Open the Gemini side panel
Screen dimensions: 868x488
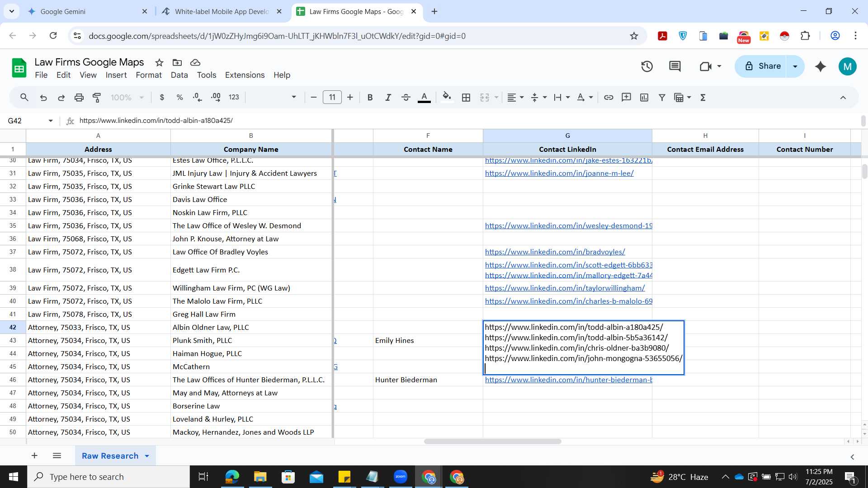click(821, 66)
